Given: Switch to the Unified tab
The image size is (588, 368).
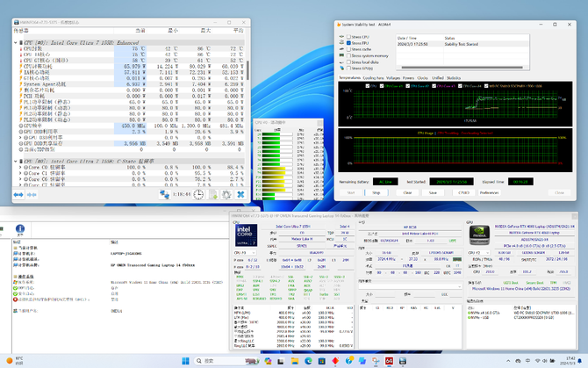Looking at the screenshot, I should coord(437,78).
